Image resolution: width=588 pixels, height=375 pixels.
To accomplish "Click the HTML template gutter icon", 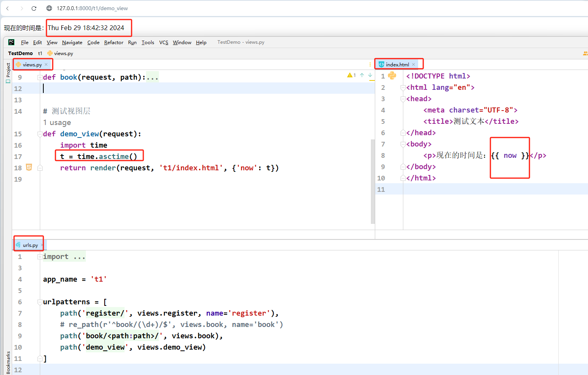I will pos(29,167).
